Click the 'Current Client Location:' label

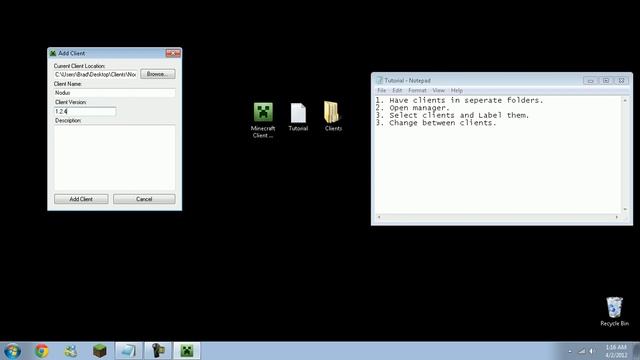click(80, 66)
